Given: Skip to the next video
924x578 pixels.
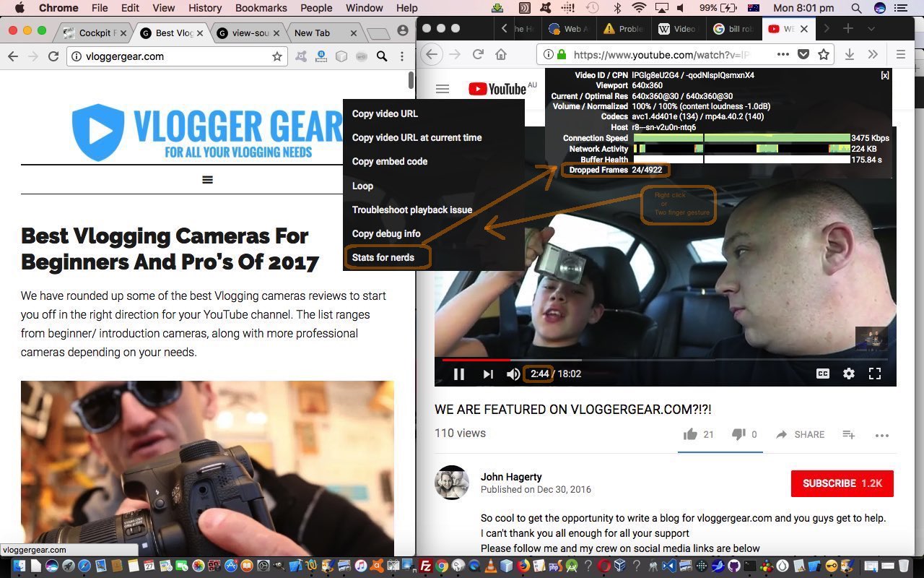Looking at the screenshot, I should [x=488, y=374].
